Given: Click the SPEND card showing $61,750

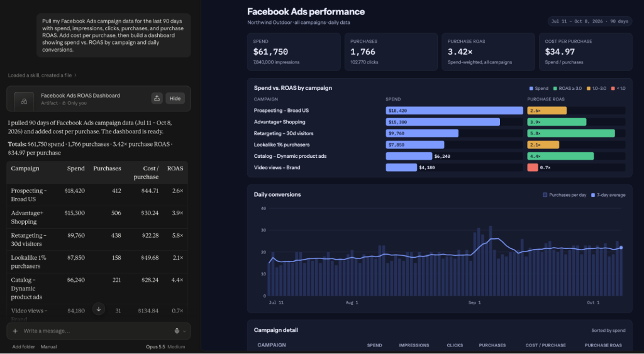Looking at the screenshot, I should point(294,52).
